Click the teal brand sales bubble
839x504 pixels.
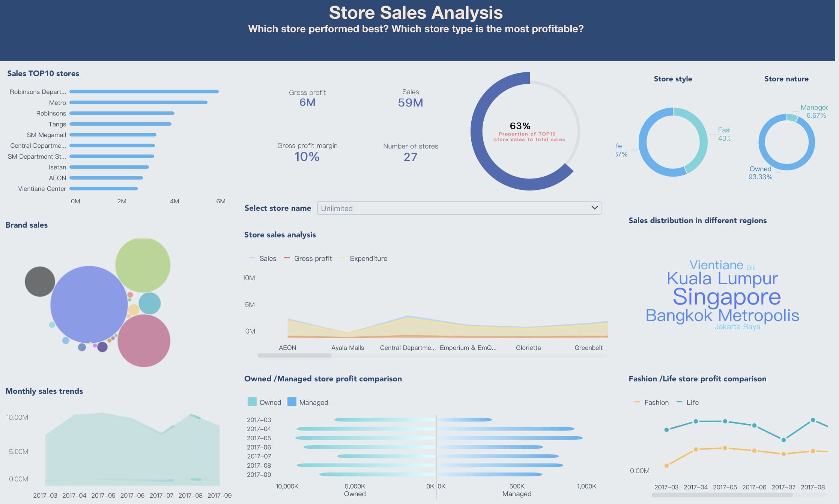click(x=149, y=303)
